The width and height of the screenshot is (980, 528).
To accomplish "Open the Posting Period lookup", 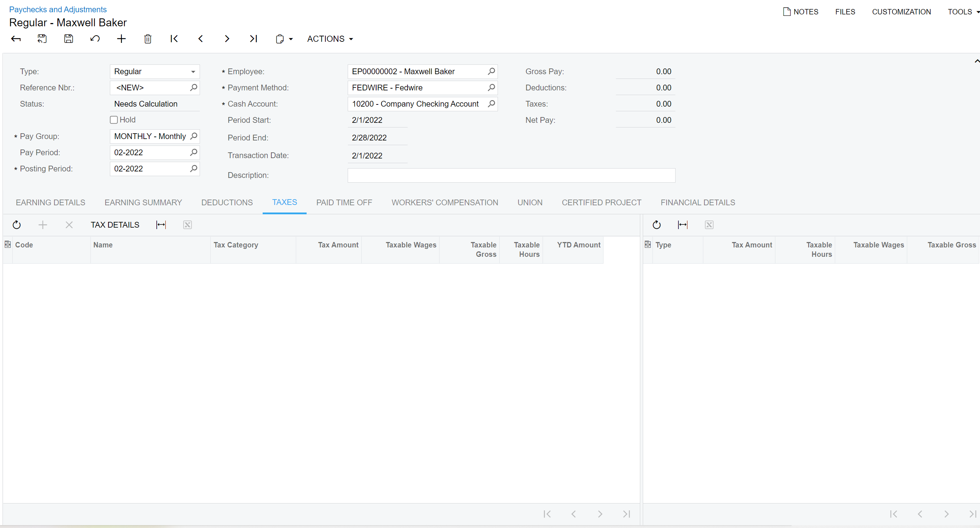I will tap(193, 169).
